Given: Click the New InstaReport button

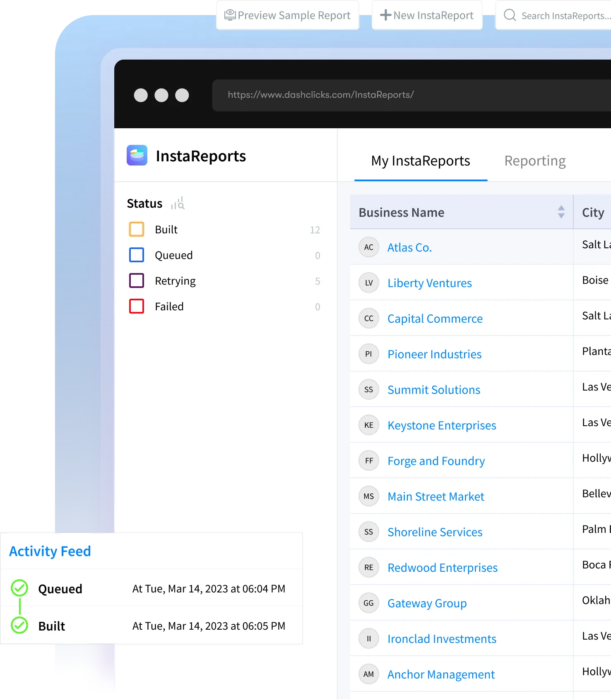Looking at the screenshot, I should click(x=427, y=15).
